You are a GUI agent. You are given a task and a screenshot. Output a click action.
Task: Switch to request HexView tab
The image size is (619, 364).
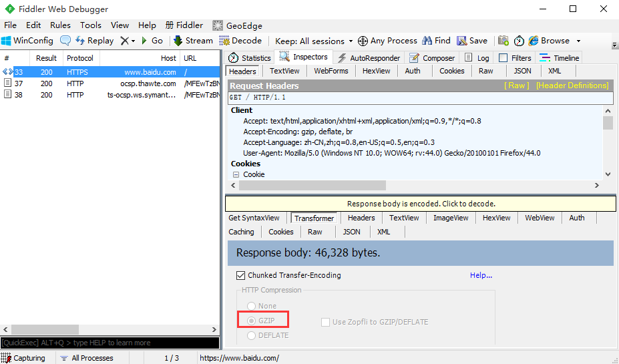click(376, 71)
